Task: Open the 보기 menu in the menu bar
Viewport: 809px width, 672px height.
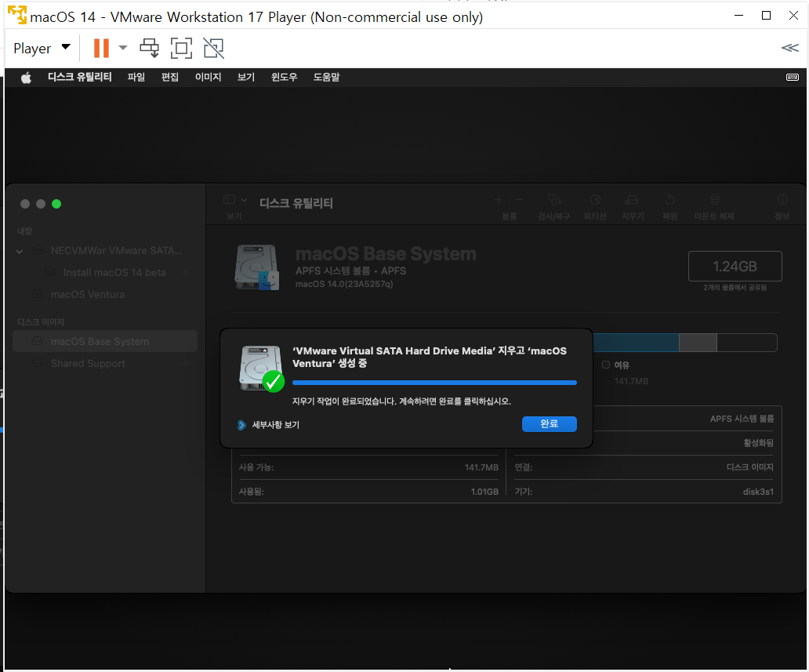Action: pos(246,77)
